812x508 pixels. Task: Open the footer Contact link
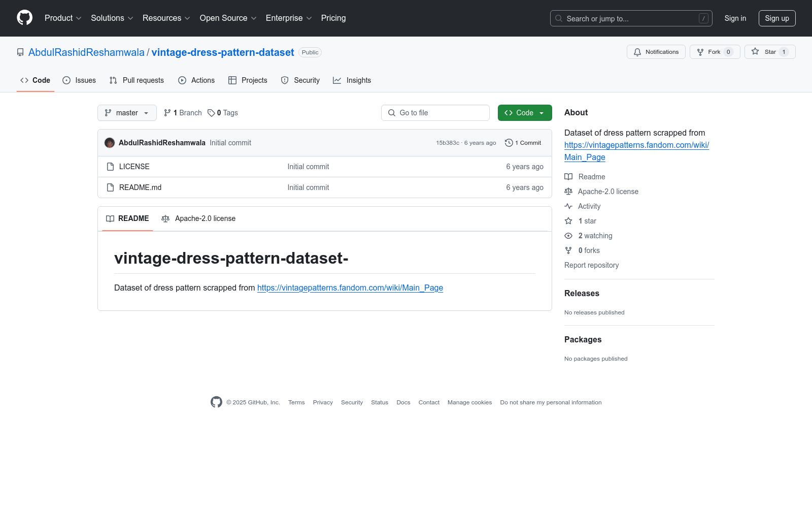pyautogui.click(x=429, y=402)
